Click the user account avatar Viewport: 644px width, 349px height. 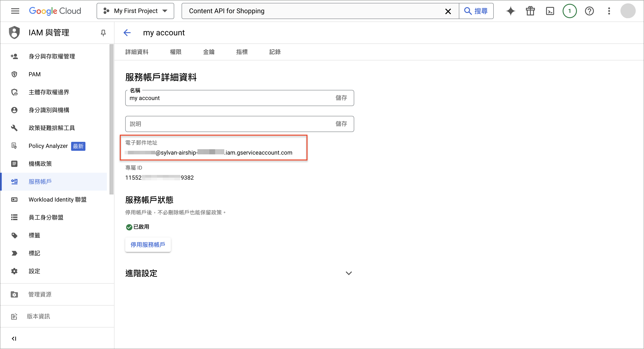click(x=628, y=11)
